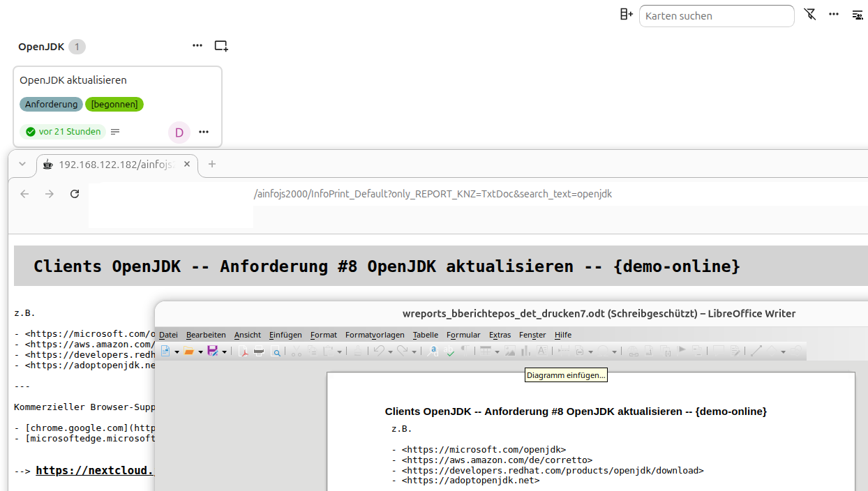Open Find and Replace in Writer toolbar

433,352
